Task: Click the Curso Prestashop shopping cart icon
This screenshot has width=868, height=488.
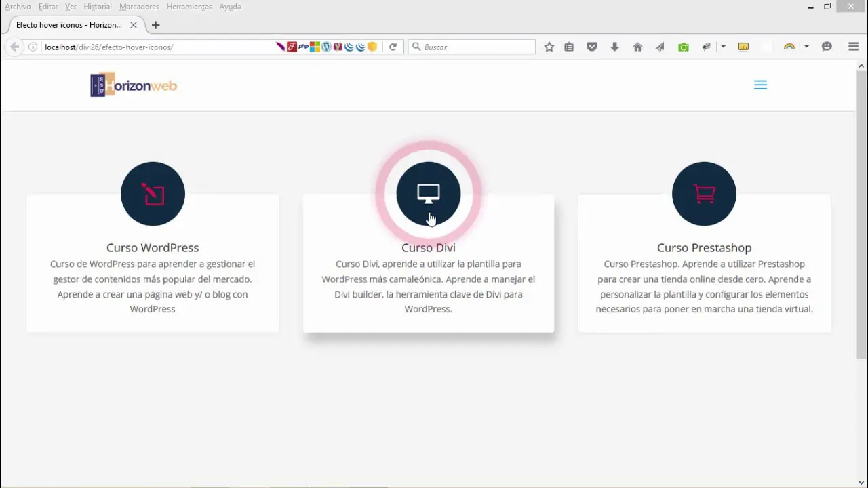Action: [705, 194]
